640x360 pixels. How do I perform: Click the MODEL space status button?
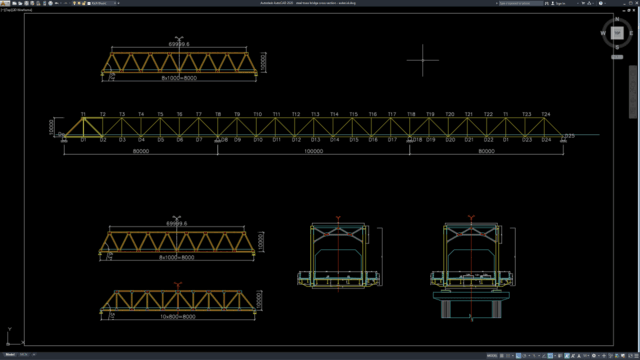click(x=492, y=356)
